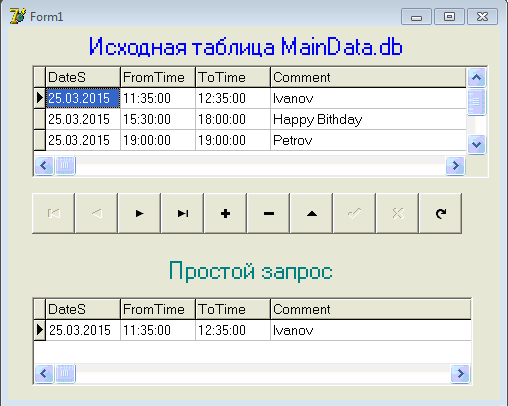Click ToTime column header in bottom grid
This screenshot has width=508, height=406.
[233, 309]
